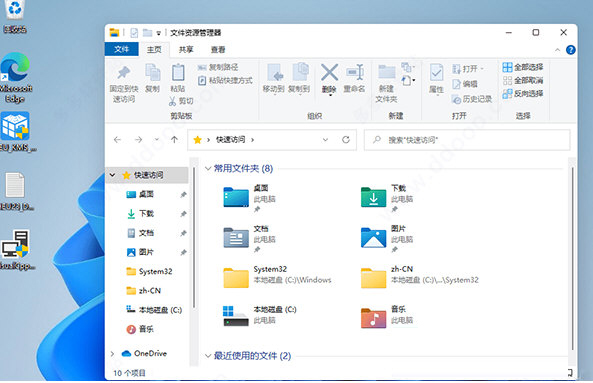Click 全部取消 select none
The image size is (593, 383).
coord(523,81)
